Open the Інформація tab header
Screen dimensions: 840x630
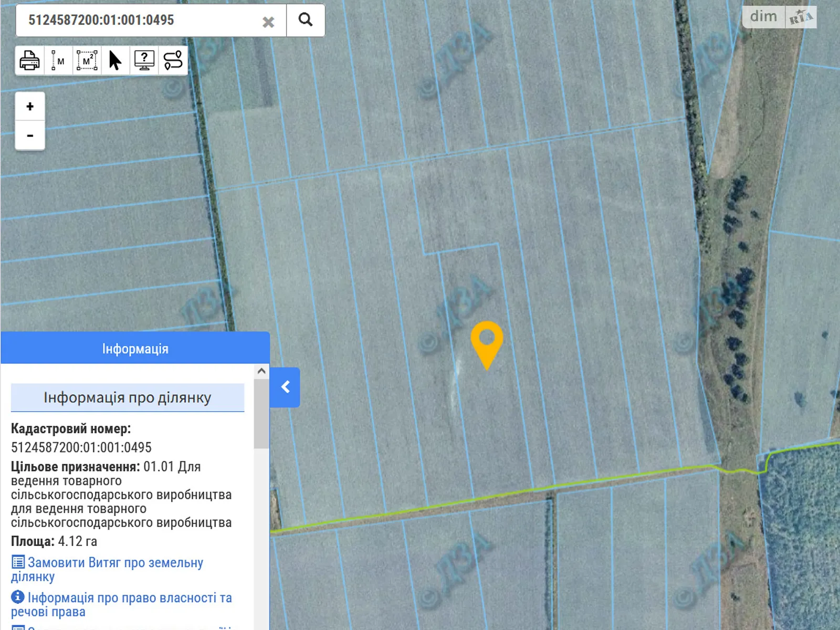135,349
